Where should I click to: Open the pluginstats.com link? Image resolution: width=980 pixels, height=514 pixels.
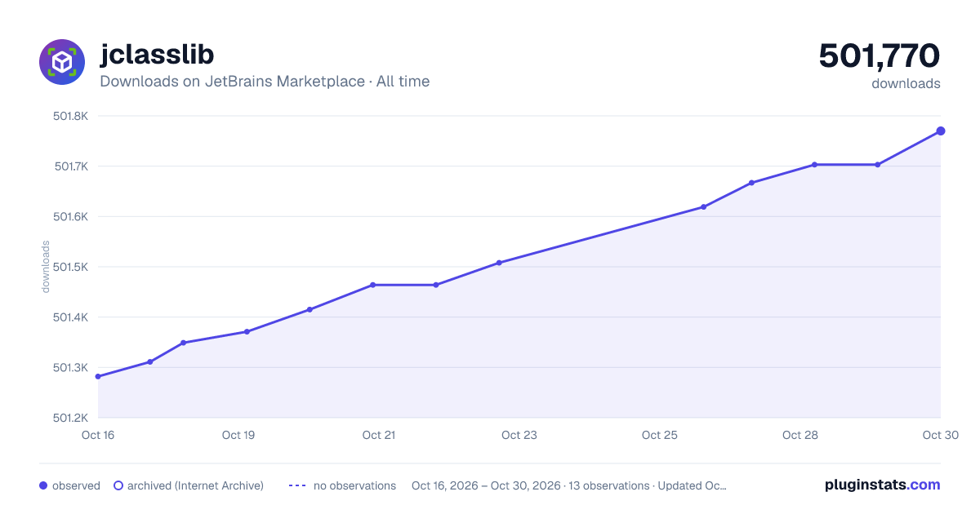(x=883, y=485)
